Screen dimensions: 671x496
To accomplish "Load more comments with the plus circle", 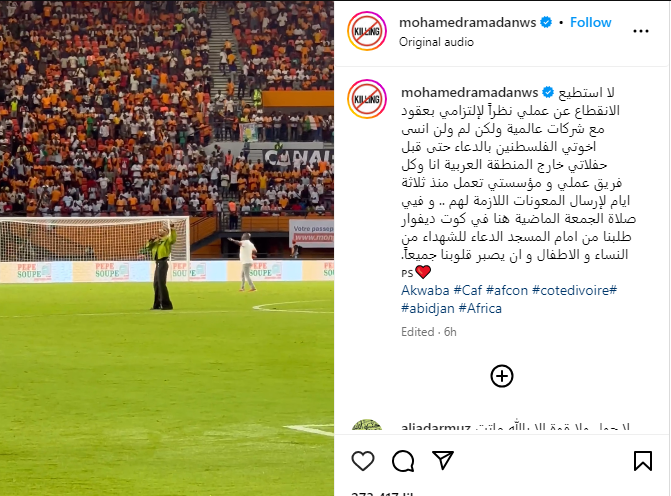I will [502, 376].
